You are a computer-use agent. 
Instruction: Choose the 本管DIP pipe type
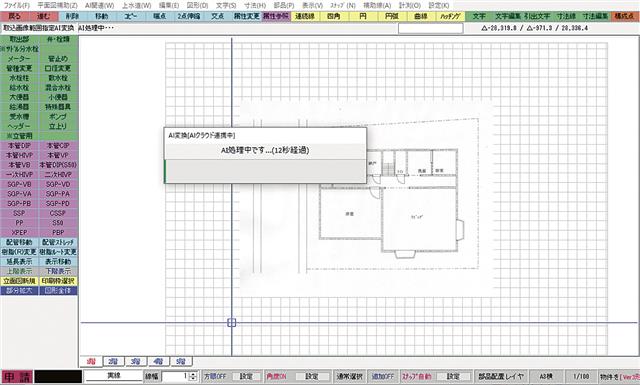19,146
